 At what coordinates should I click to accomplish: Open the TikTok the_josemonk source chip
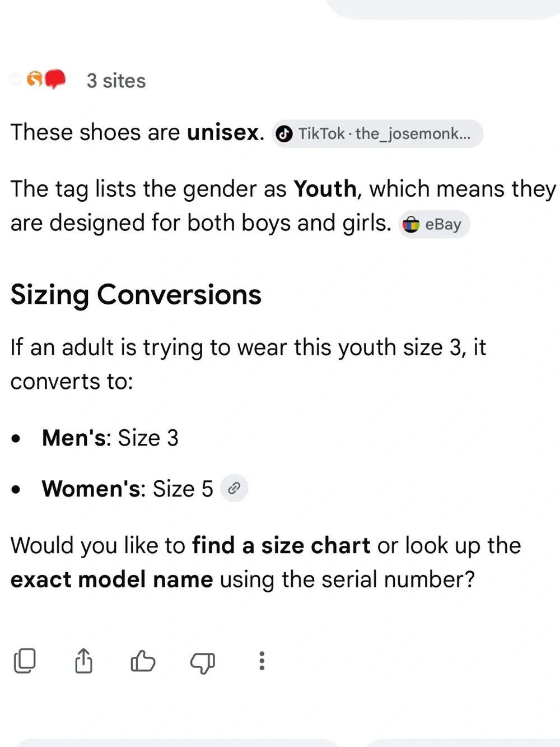click(377, 134)
